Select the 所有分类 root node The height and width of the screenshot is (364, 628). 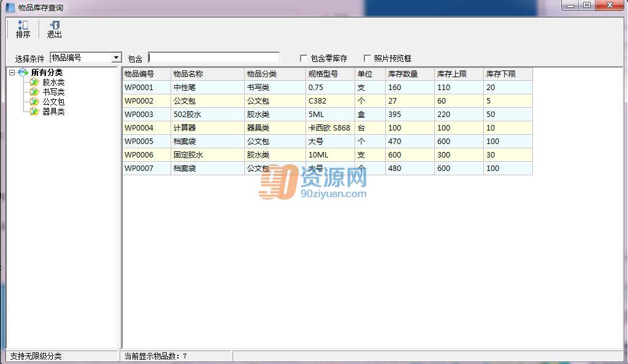[x=47, y=72]
